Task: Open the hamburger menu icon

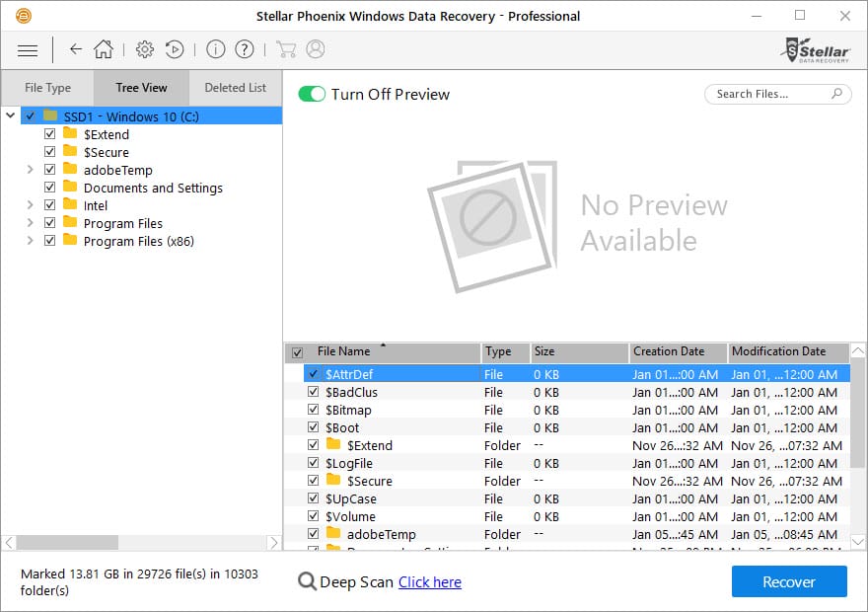Action: click(x=28, y=49)
